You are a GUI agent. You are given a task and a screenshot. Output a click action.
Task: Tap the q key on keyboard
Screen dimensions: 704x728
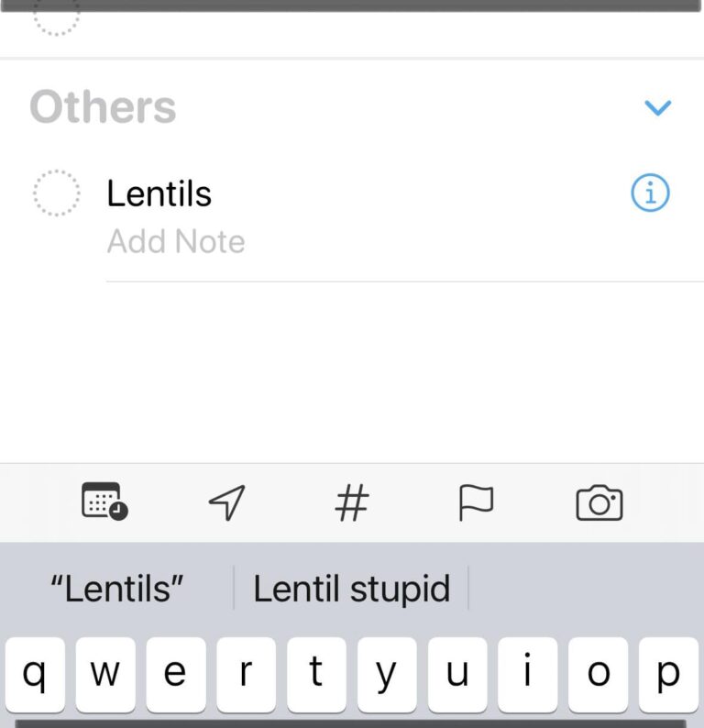point(35,675)
